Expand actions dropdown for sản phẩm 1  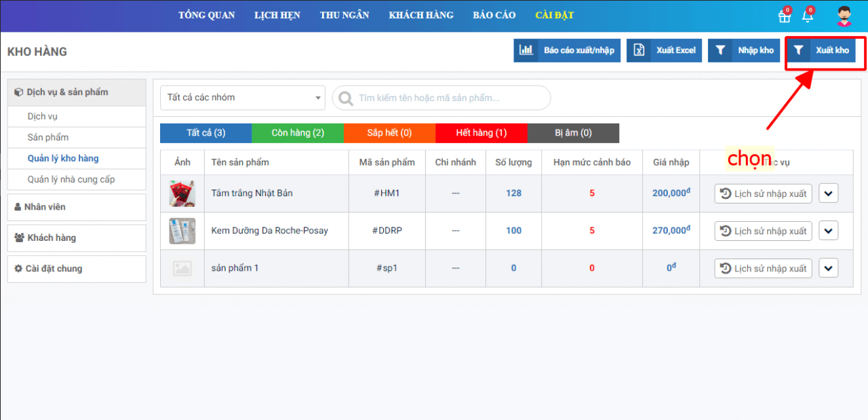coord(828,268)
